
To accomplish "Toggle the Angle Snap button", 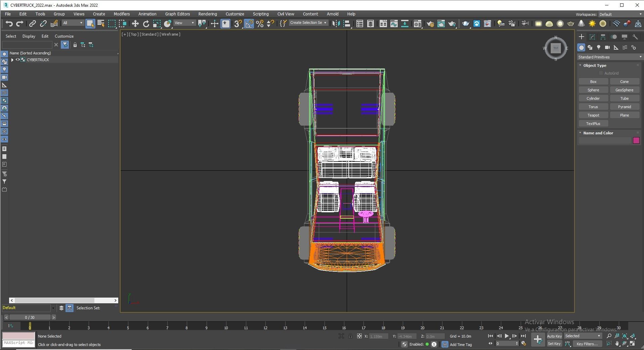I will pyautogui.click(x=249, y=24).
